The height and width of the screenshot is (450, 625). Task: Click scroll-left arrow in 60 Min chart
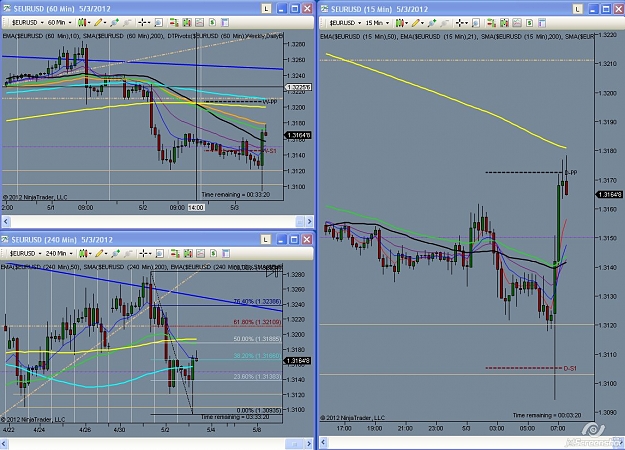click(x=6, y=221)
